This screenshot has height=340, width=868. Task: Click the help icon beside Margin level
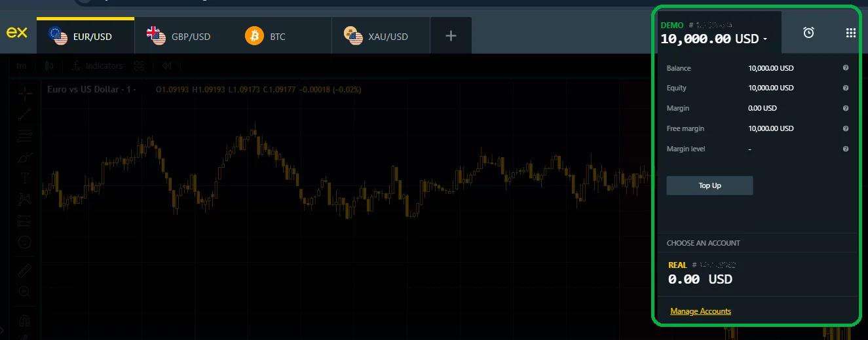click(845, 149)
